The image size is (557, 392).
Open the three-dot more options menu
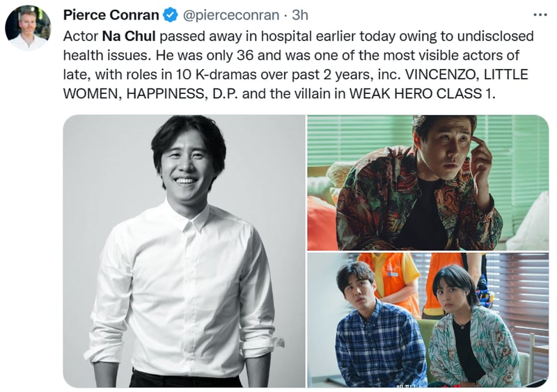pyautogui.click(x=540, y=15)
